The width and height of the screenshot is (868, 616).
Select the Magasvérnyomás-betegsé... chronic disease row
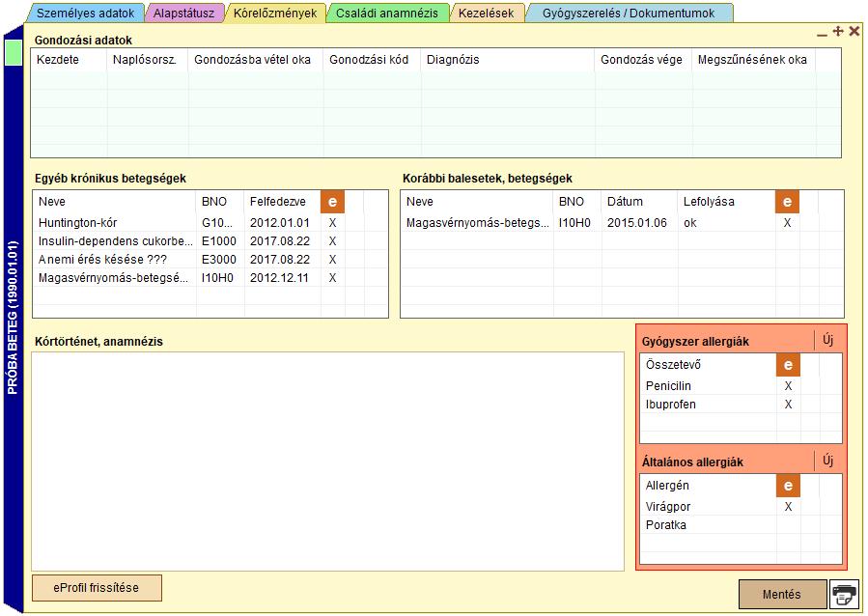(113, 278)
